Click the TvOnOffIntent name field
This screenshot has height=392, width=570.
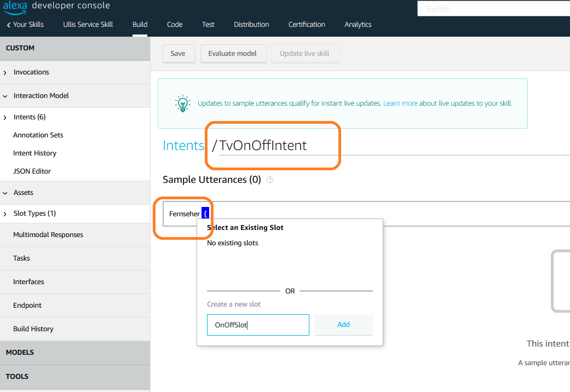point(394,146)
